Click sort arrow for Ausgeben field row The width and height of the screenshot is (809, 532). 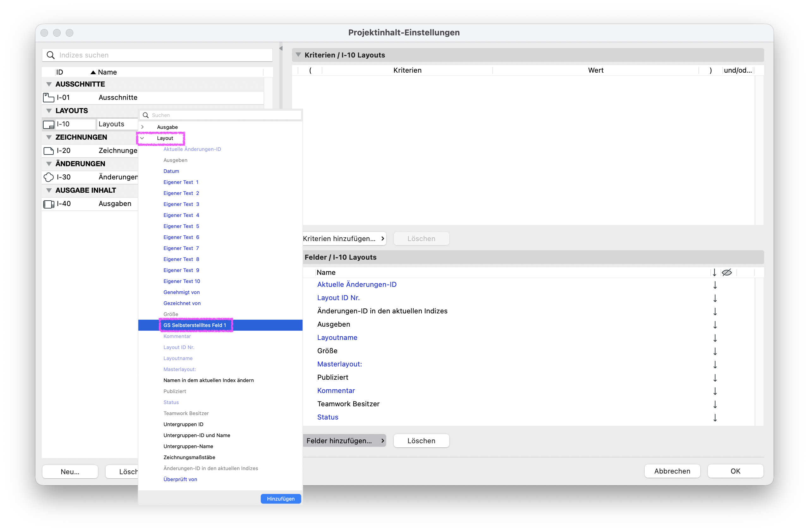click(715, 324)
